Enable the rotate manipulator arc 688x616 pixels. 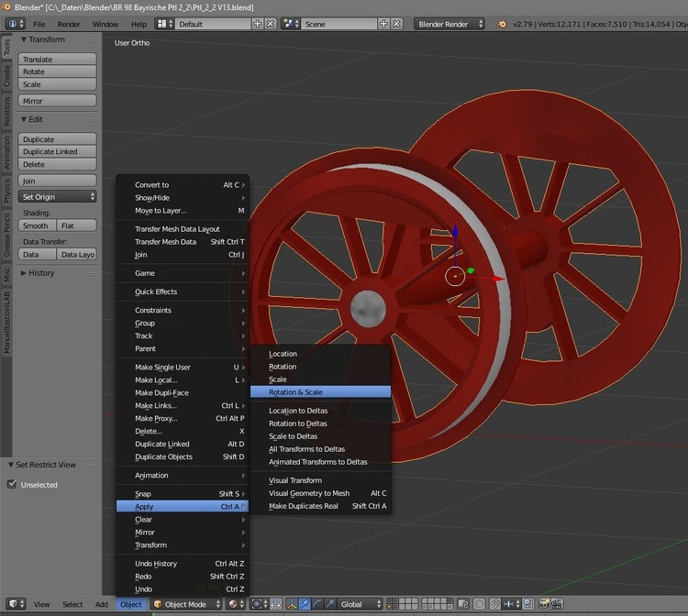[316, 604]
